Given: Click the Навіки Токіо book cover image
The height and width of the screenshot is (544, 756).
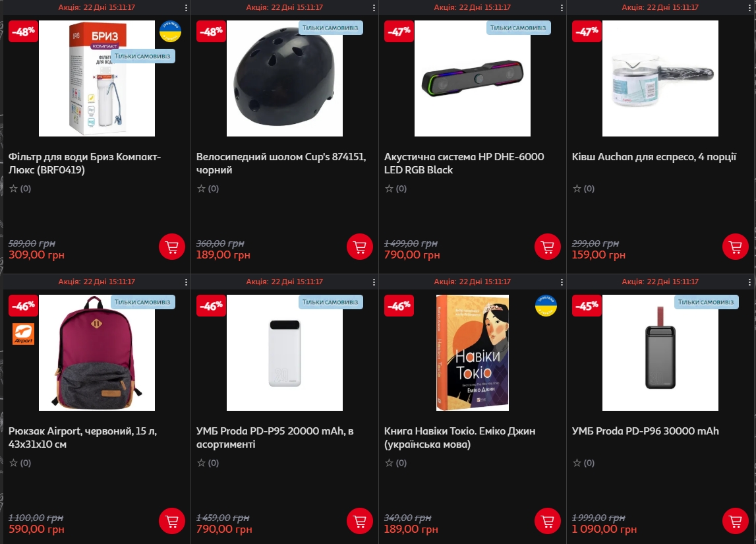Looking at the screenshot, I should pos(473,353).
